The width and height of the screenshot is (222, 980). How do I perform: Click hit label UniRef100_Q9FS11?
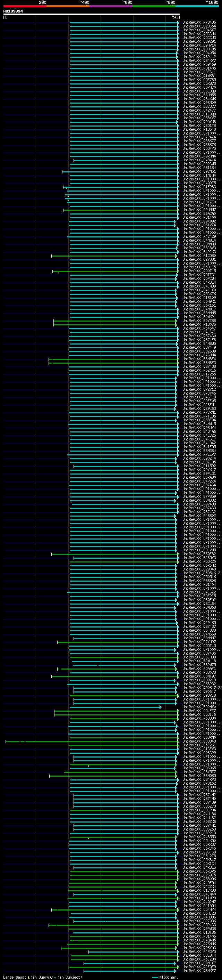[x=199, y=72]
